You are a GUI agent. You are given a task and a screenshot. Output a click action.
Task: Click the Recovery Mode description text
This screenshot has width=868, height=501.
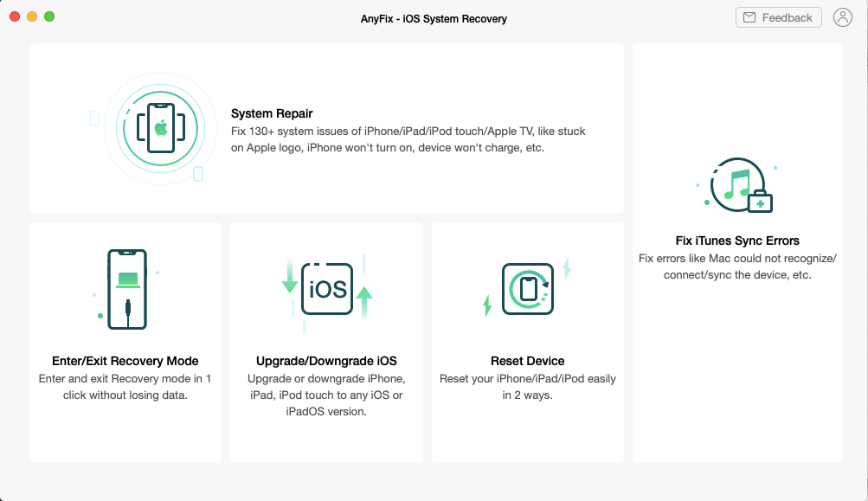tap(125, 387)
